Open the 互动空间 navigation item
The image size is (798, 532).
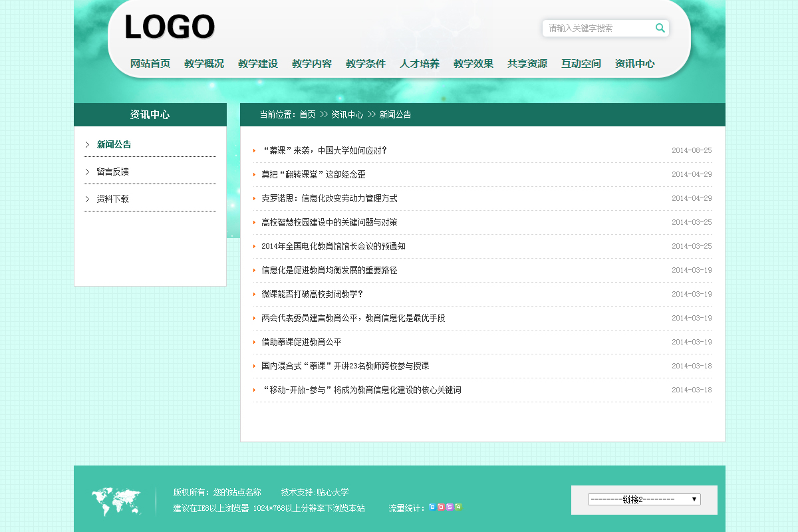[x=581, y=64]
